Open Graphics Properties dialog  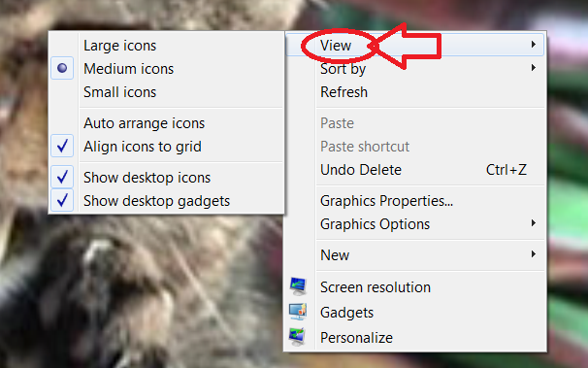(386, 201)
